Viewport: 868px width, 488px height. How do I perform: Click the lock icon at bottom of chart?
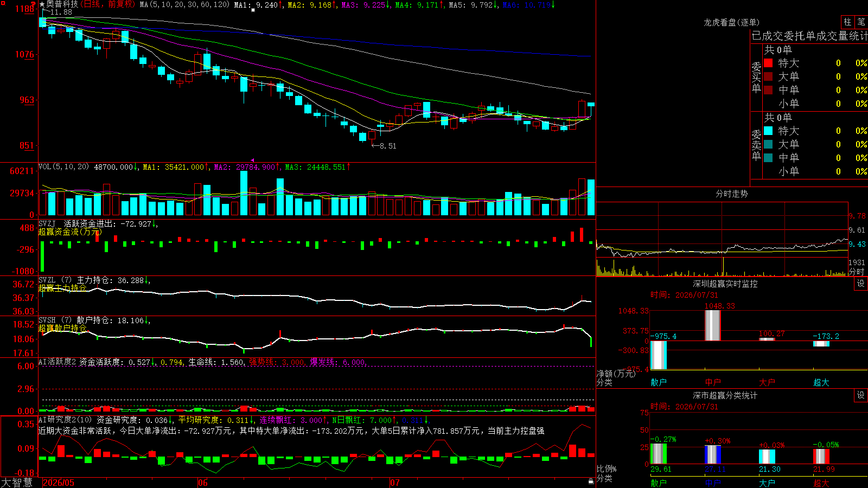[591, 481]
